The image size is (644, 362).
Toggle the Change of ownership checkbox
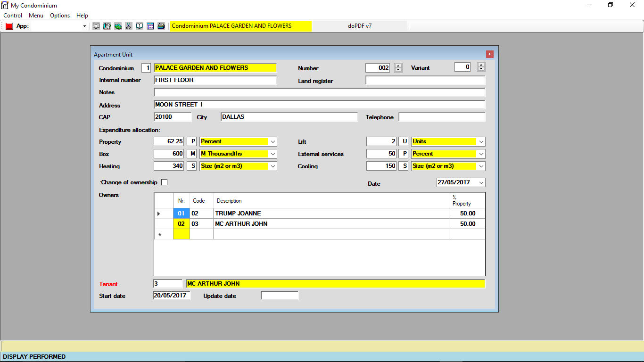click(x=165, y=182)
